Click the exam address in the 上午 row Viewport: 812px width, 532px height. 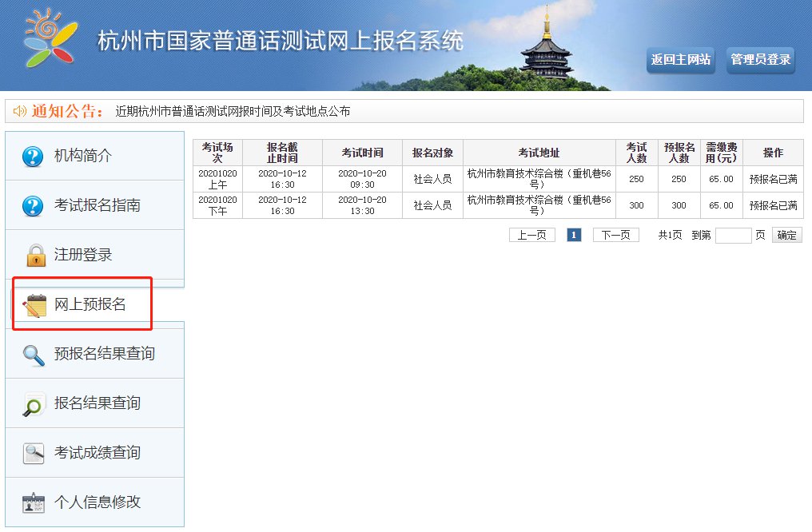[539, 179]
